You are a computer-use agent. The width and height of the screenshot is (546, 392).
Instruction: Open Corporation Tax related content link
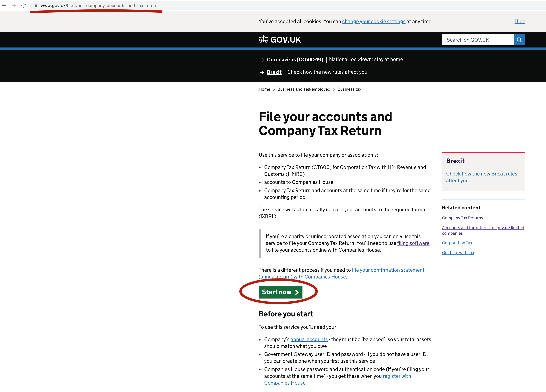pos(457,243)
